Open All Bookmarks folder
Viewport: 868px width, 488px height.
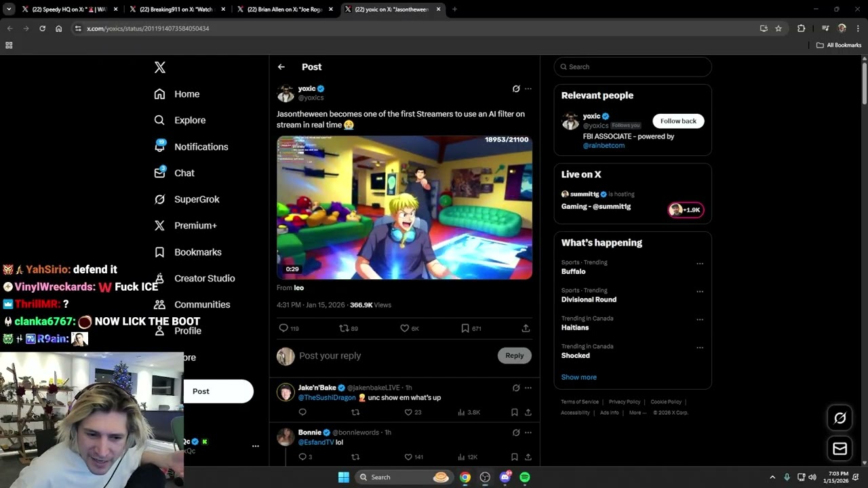(x=839, y=45)
